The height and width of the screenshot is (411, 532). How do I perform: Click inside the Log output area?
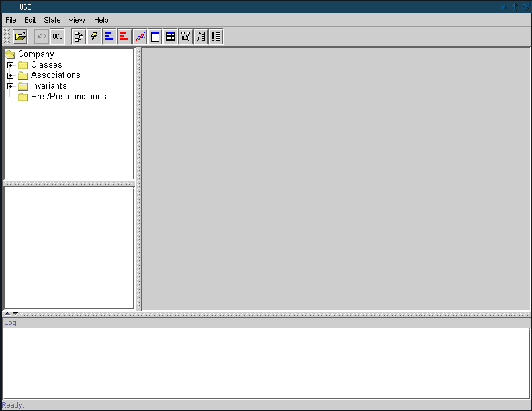click(x=266, y=363)
